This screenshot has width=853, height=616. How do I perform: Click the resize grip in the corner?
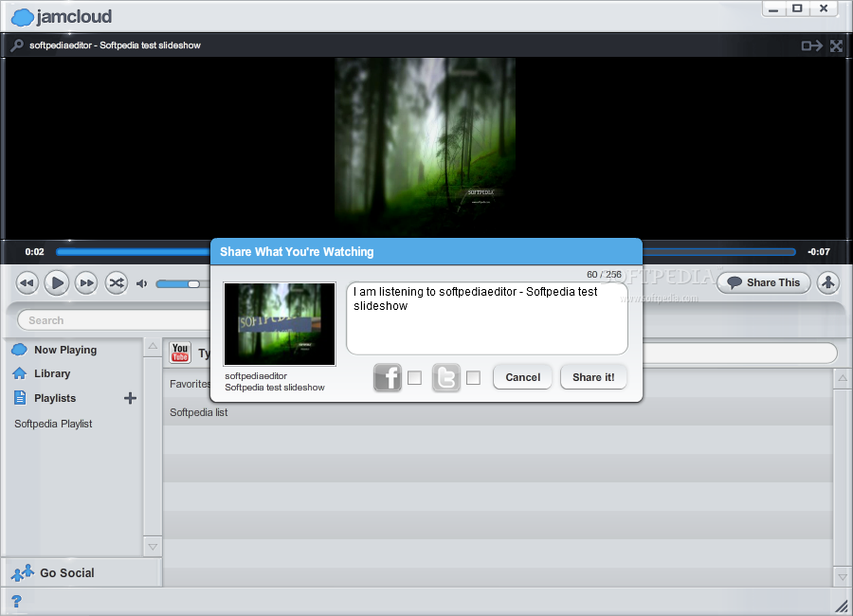tap(843, 606)
